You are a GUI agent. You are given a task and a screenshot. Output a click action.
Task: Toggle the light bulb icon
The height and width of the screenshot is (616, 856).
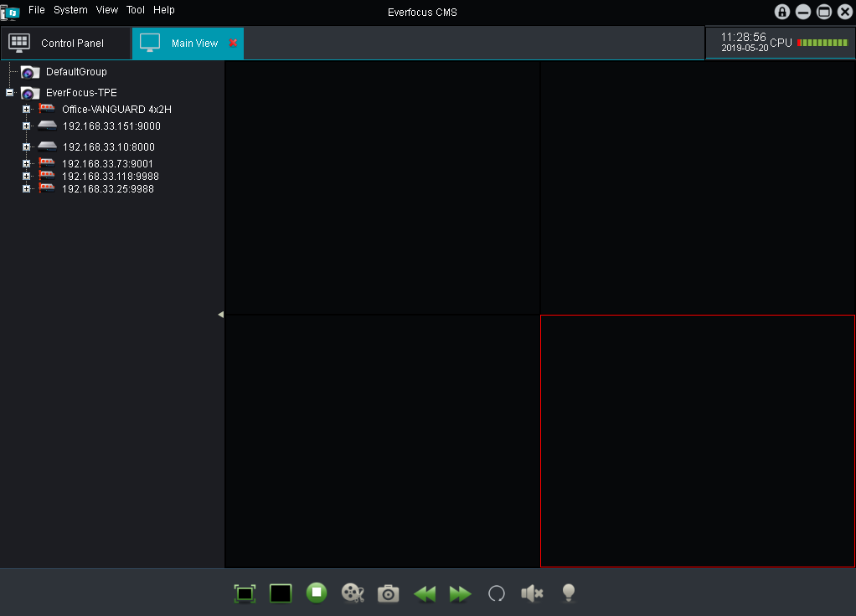[x=569, y=593]
